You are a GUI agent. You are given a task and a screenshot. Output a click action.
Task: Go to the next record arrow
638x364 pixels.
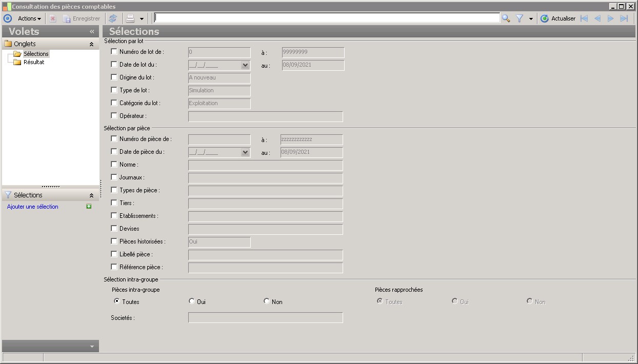pyautogui.click(x=611, y=18)
